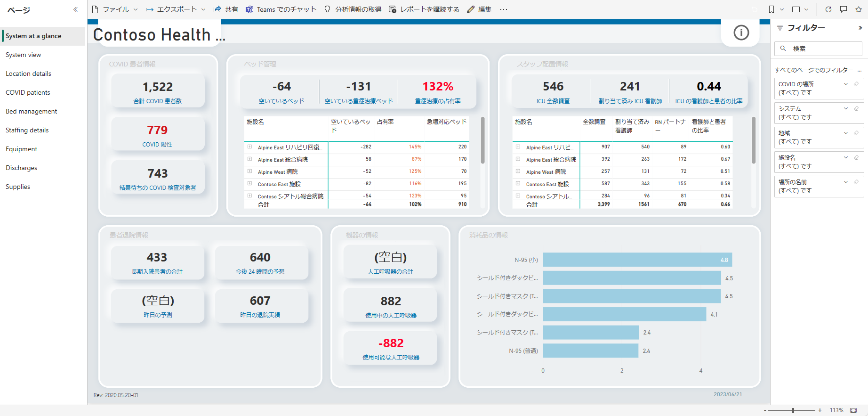The width and height of the screenshot is (868, 416).
Task: Open comments speech bubble icon
Action: tap(844, 9)
